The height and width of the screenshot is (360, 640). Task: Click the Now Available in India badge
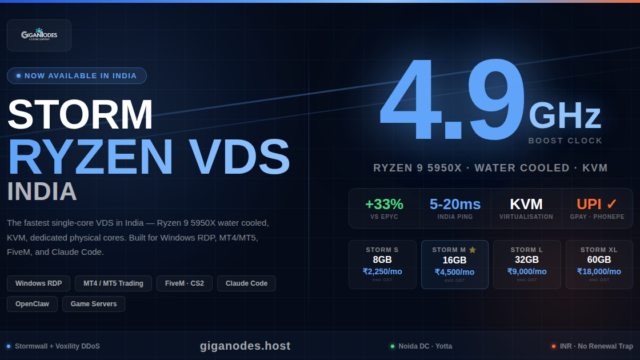pos(77,76)
